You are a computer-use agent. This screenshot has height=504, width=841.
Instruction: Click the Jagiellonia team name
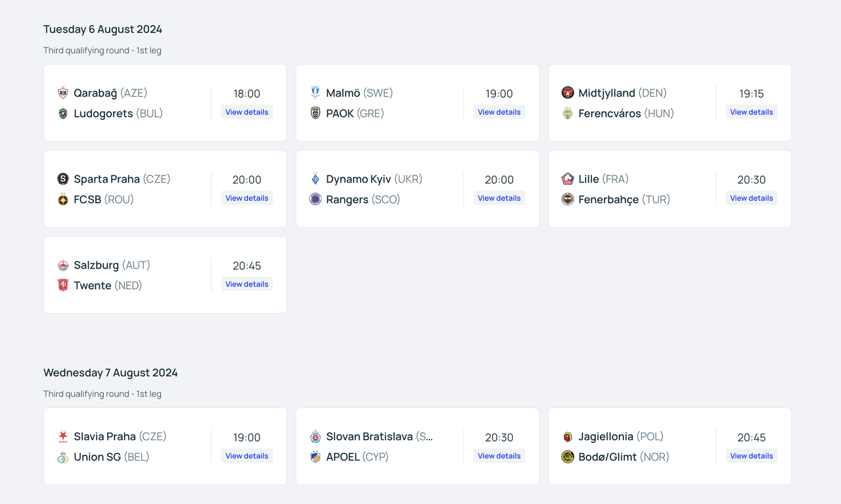click(606, 437)
